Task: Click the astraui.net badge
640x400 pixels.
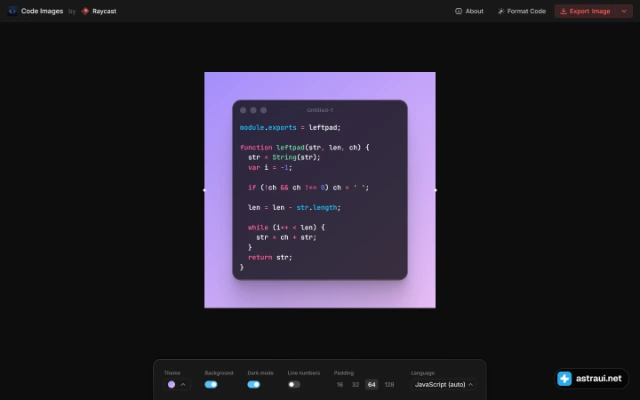Action: tap(591, 378)
